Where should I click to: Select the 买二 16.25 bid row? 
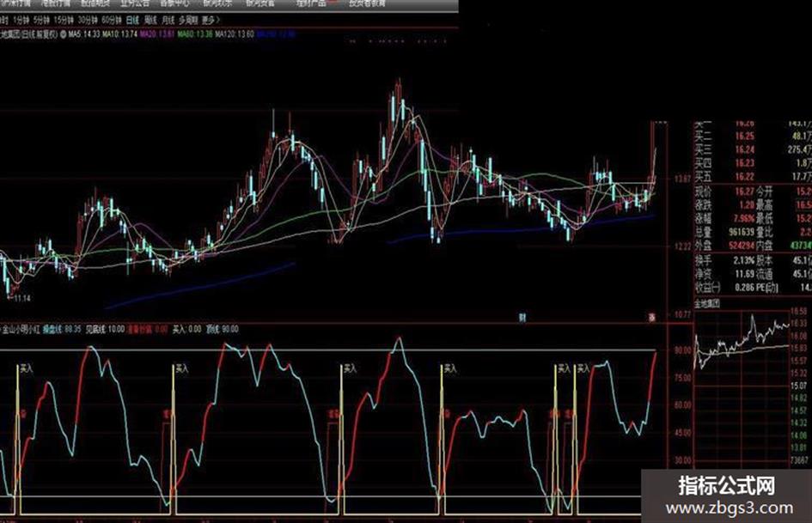753,137
